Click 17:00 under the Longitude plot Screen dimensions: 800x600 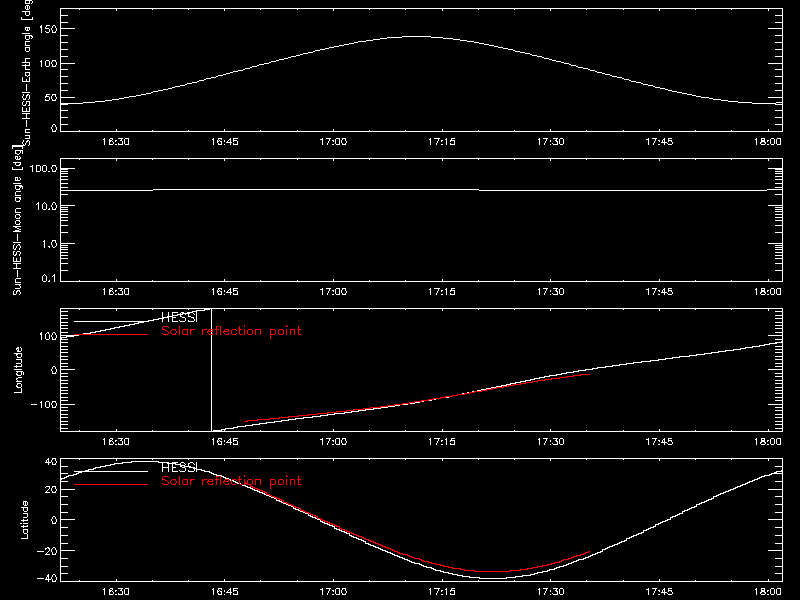pyautogui.click(x=333, y=442)
